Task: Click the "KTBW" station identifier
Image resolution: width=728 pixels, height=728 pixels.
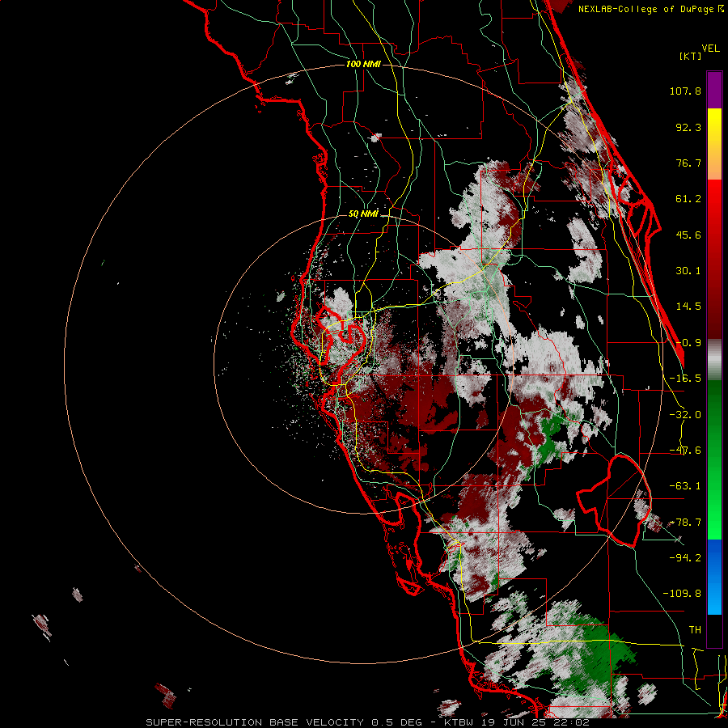Action: point(459,722)
